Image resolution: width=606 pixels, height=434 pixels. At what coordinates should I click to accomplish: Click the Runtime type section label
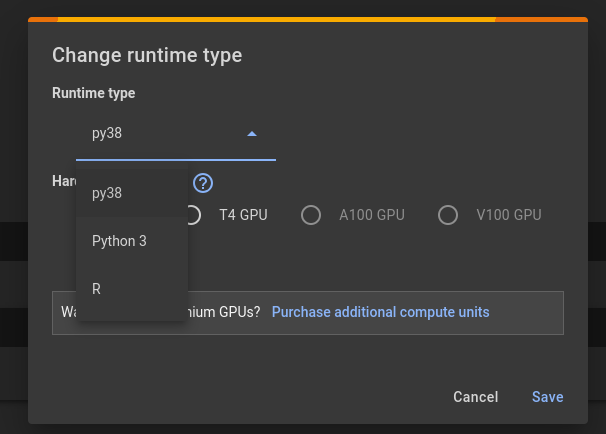93,93
